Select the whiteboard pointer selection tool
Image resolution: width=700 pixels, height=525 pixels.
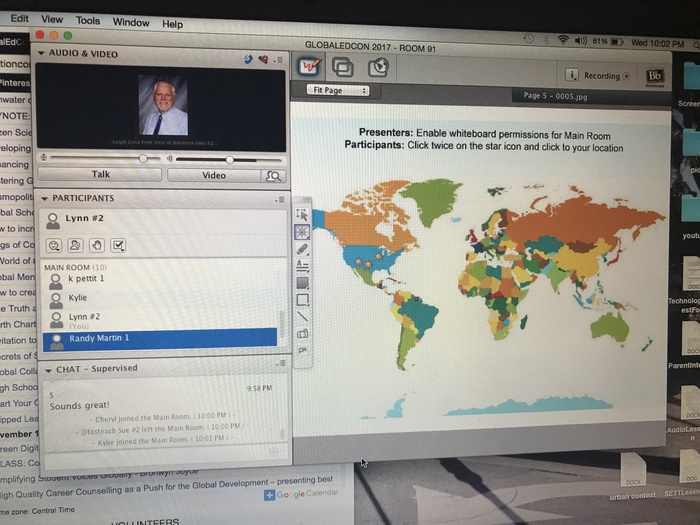[x=302, y=214]
